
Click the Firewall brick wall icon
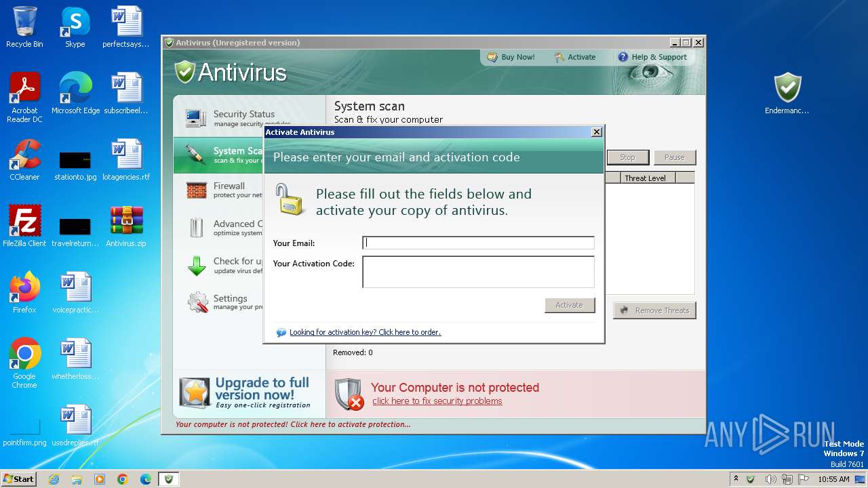coord(196,190)
